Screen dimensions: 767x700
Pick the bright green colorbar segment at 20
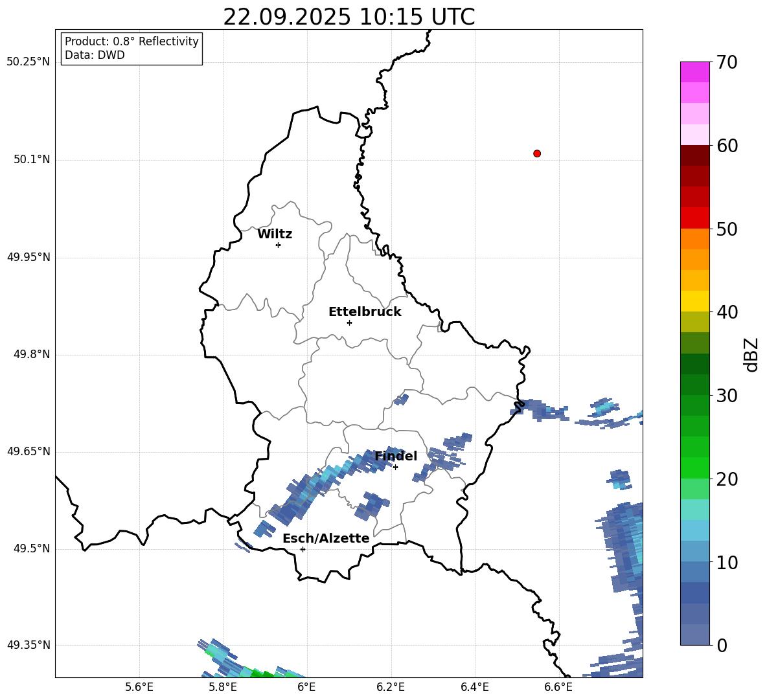coord(694,468)
